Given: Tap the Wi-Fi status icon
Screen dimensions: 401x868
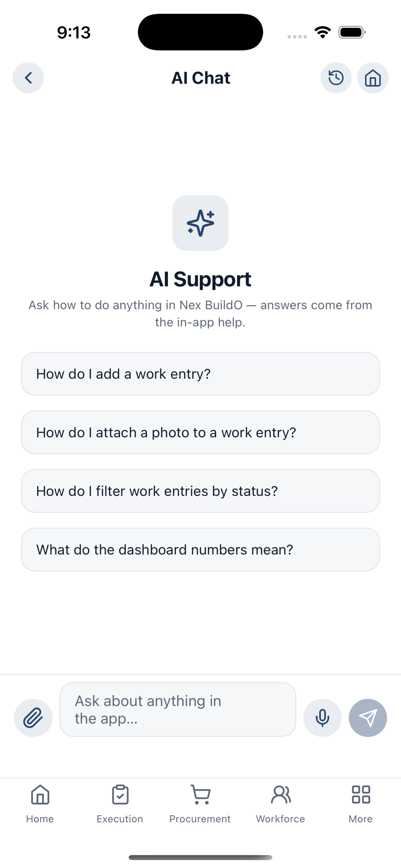Looking at the screenshot, I should coord(323,32).
